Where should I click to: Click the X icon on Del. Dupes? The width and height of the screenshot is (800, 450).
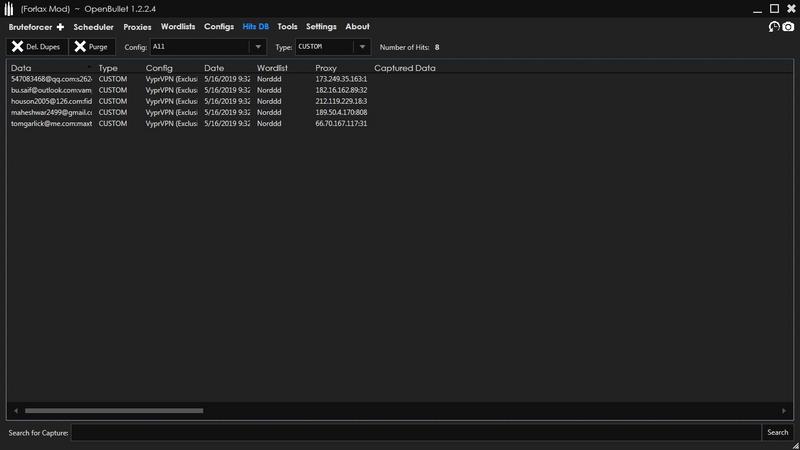pos(17,46)
